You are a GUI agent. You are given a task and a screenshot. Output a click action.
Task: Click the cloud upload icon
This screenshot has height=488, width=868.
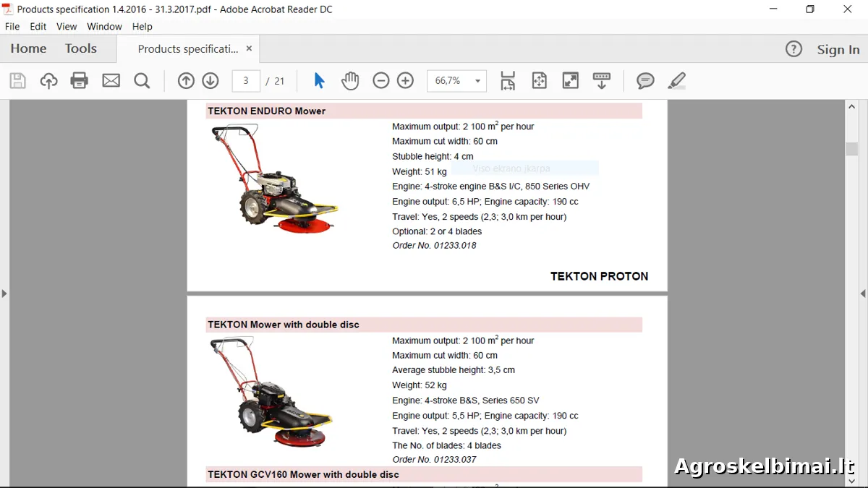point(48,80)
